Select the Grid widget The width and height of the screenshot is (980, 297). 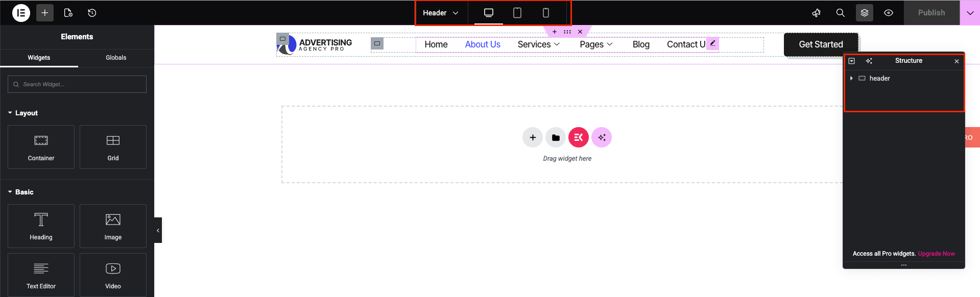(x=113, y=147)
